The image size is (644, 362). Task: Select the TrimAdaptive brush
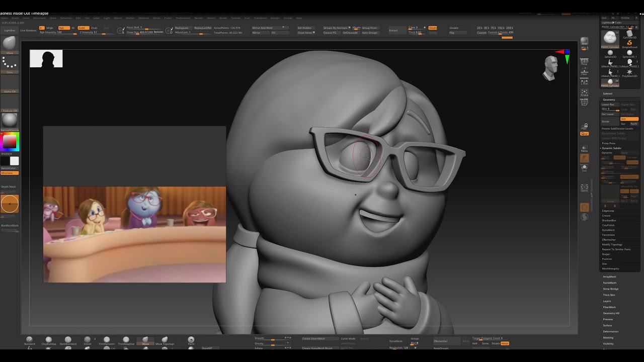(x=126, y=341)
